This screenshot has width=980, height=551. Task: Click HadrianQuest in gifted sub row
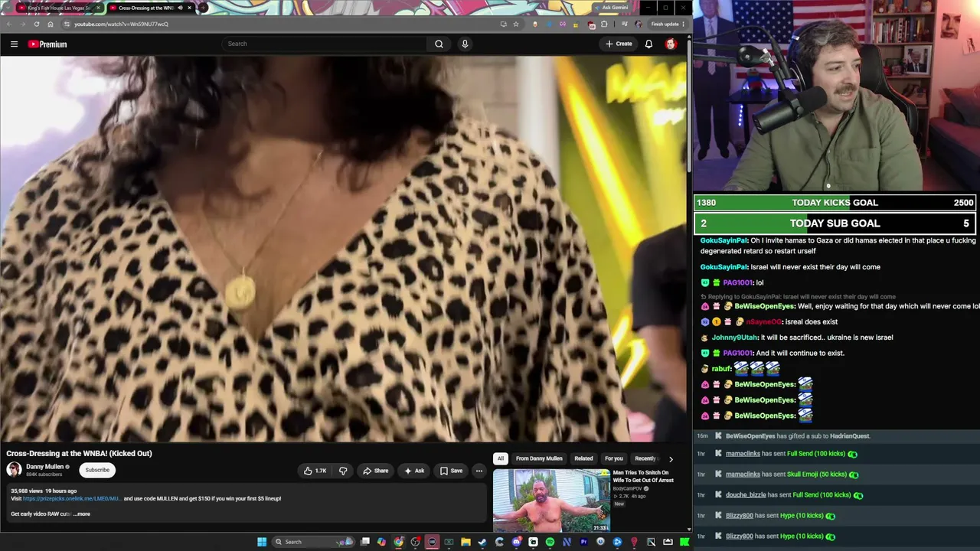(x=850, y=436)
